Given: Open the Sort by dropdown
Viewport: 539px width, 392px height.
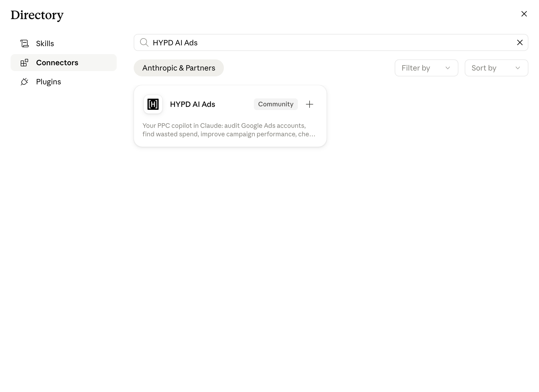Looking at the screenshot, I should click(496, 68).
